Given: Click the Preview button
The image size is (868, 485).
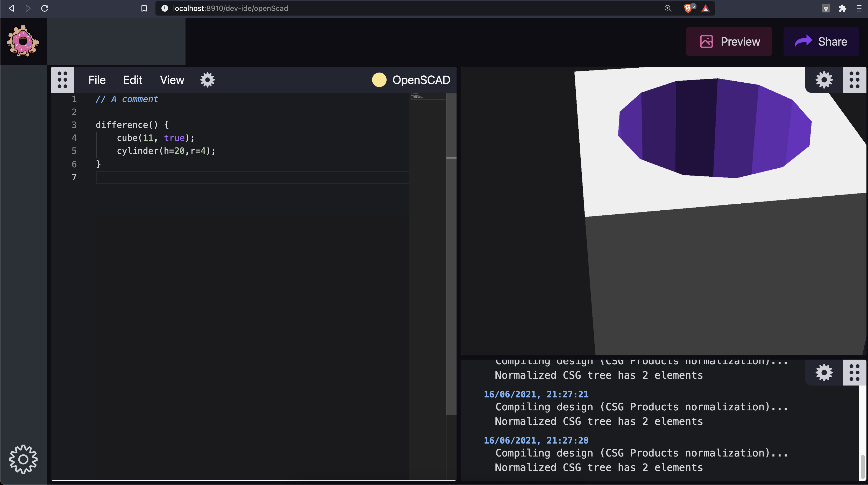Looking at the screenshot, I should point(729,41).
